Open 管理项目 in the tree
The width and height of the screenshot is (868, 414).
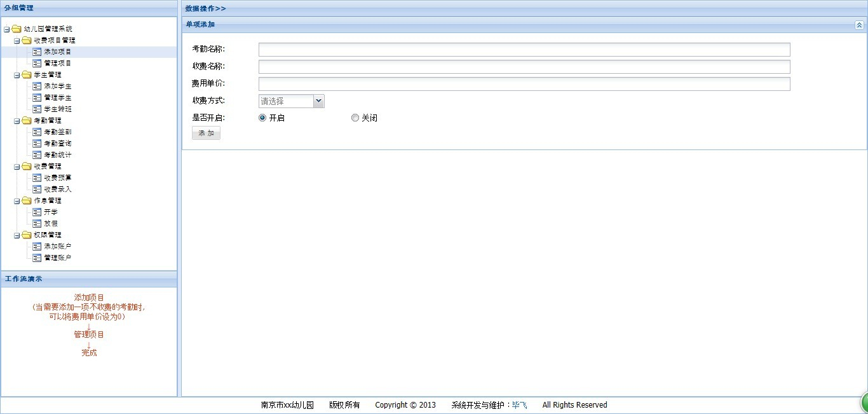point(57,63)
